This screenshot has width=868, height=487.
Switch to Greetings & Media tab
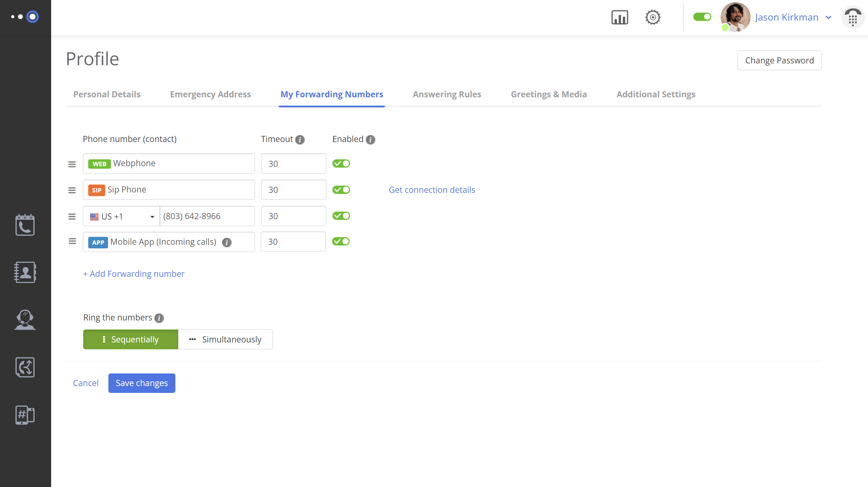[x=549, y=94]
